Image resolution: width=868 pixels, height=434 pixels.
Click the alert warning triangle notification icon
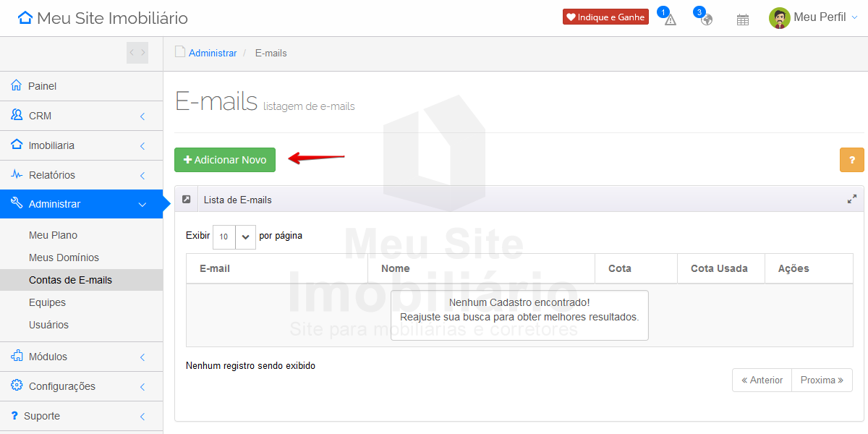coord(670,20)
